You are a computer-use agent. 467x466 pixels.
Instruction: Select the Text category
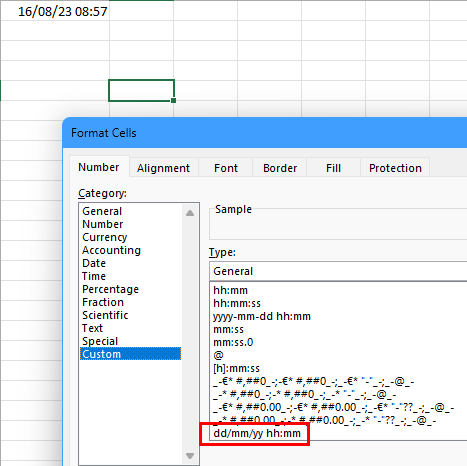[130, 328]
